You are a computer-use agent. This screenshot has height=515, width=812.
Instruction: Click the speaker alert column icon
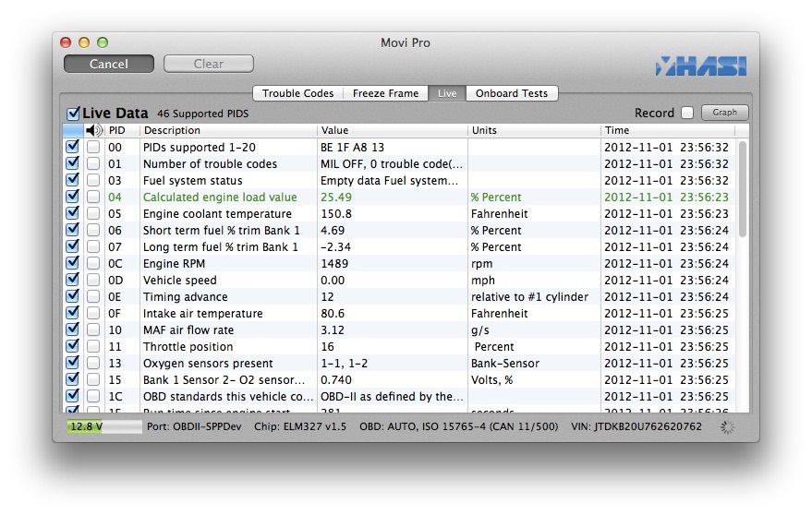point(93,130)
